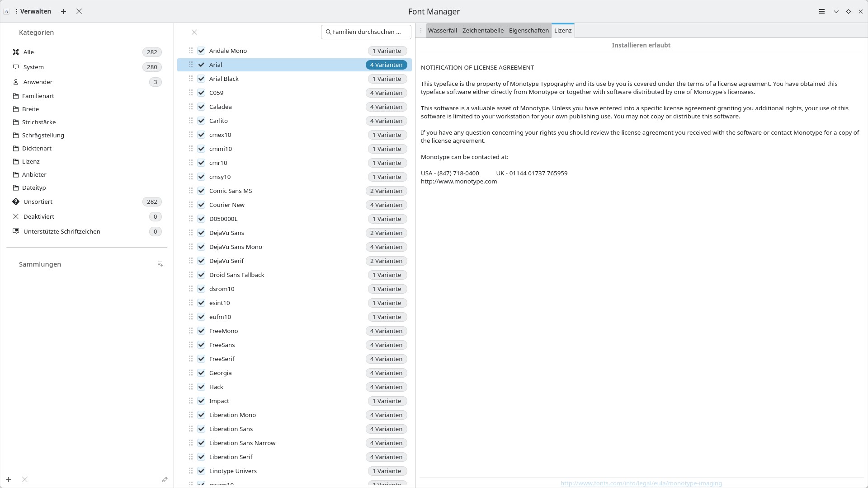
Task: Toggle the Comic Sans MS checkbox
Action: tap(201, 191)
